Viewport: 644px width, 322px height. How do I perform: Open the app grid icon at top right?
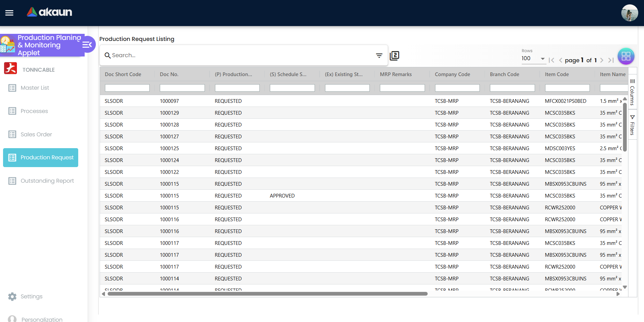tap(626, 56)
